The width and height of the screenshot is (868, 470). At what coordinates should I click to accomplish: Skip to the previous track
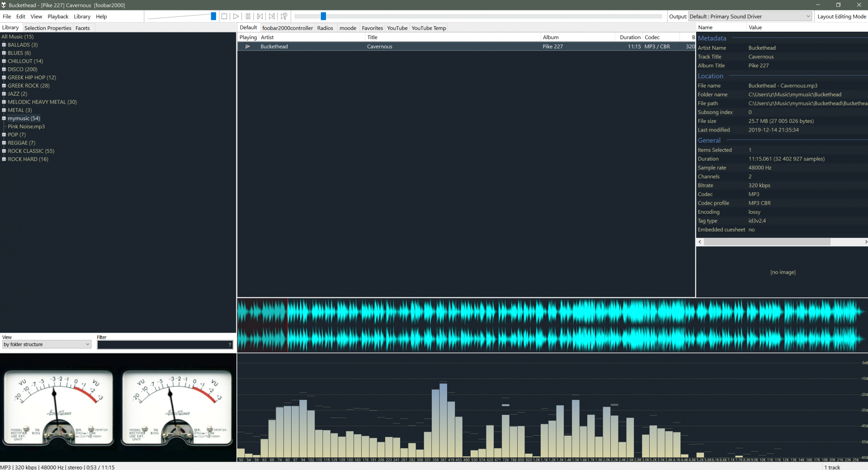tap(260, 16)
